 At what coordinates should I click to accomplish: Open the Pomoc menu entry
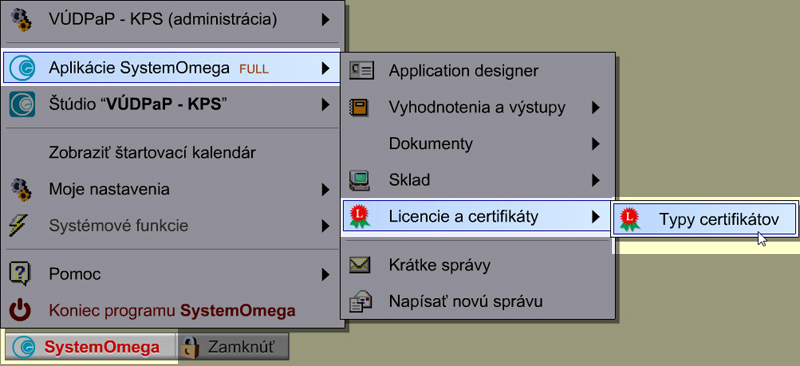tap(170, 275)
